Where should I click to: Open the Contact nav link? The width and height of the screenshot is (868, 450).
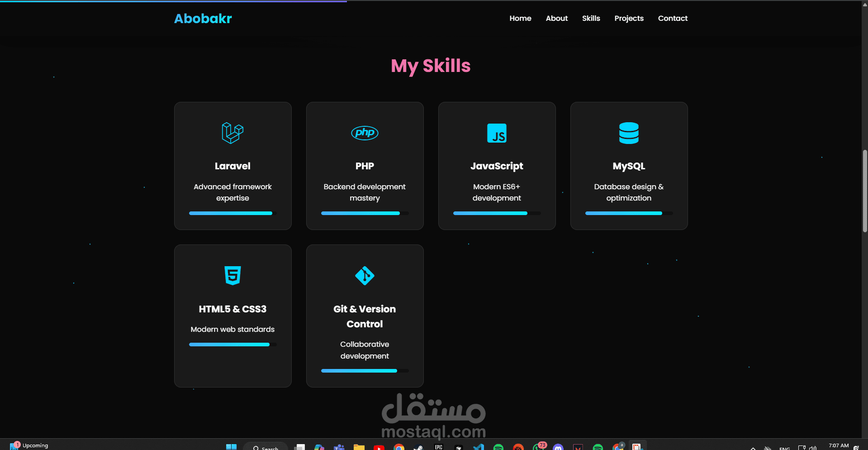(x=673, y=18)
